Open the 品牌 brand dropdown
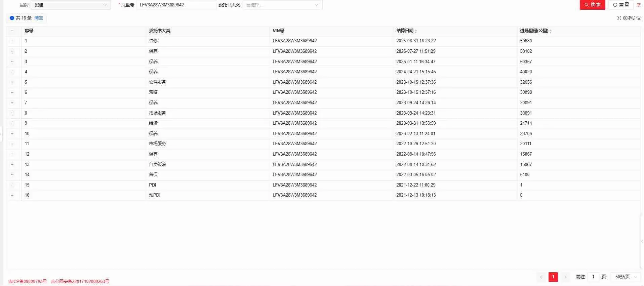Screen dimensions: 644x286 coord(71,5)
